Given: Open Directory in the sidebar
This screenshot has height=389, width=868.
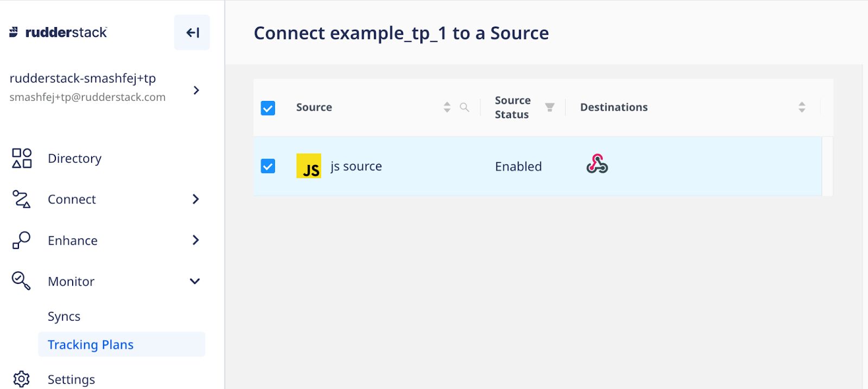Looking at the screenshot, I should pos(74,158).
